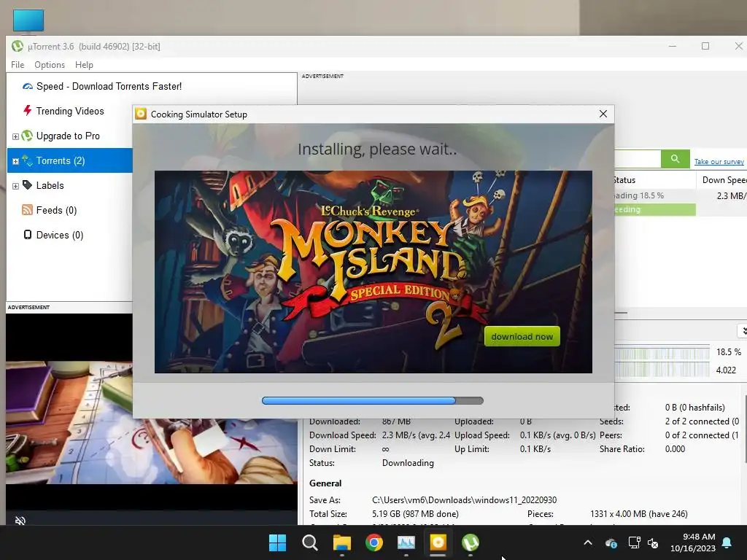Click the RSS icon beside Feeds (0)

click(x=27, y=209)
